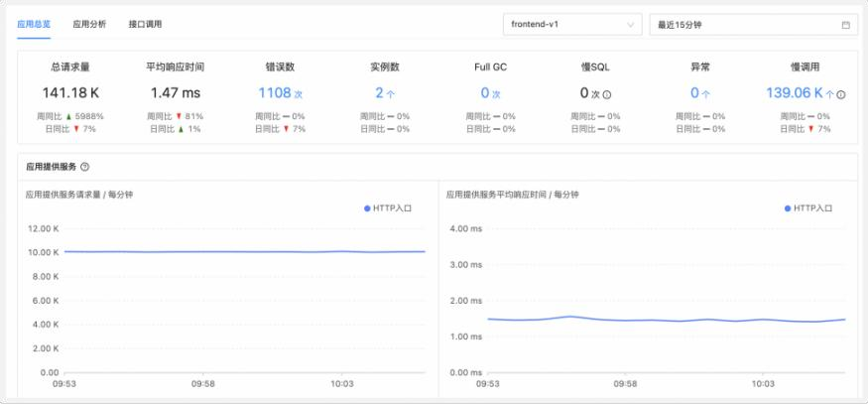Click the blue dot of request chart legend
The image size is (868, 405).
367,208
